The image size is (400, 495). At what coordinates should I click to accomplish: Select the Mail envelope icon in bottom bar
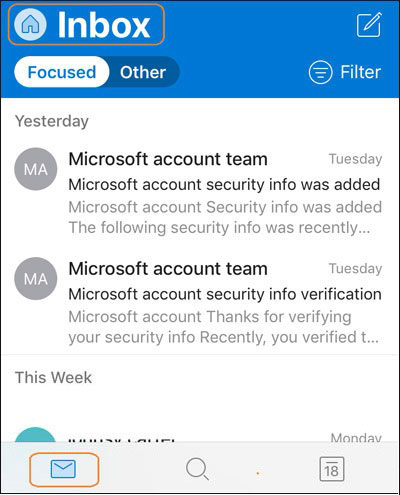click(63, 469)
